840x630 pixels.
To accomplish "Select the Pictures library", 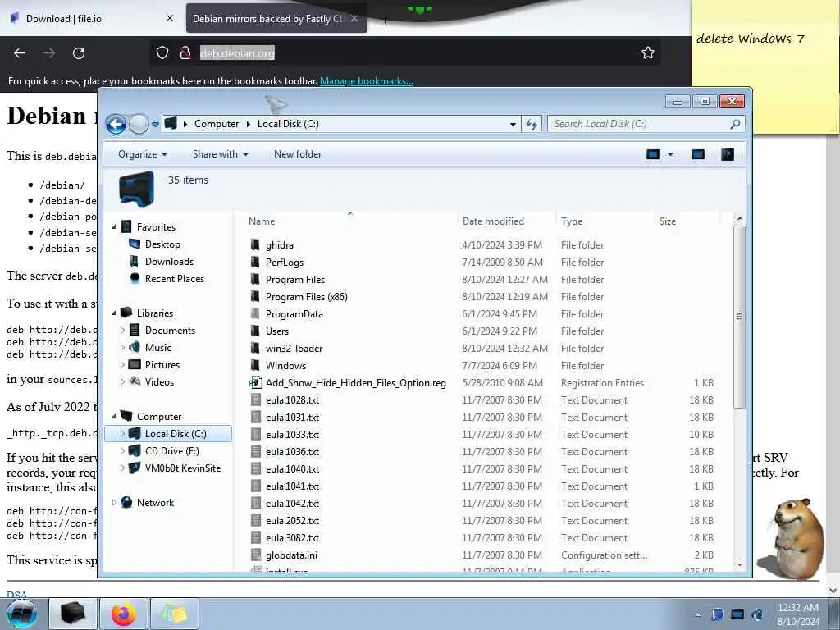I will pyautogui.click(x=162, y=365).
